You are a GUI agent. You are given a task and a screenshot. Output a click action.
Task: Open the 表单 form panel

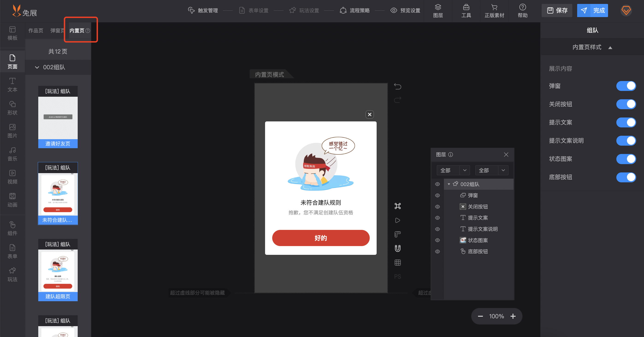12,251
